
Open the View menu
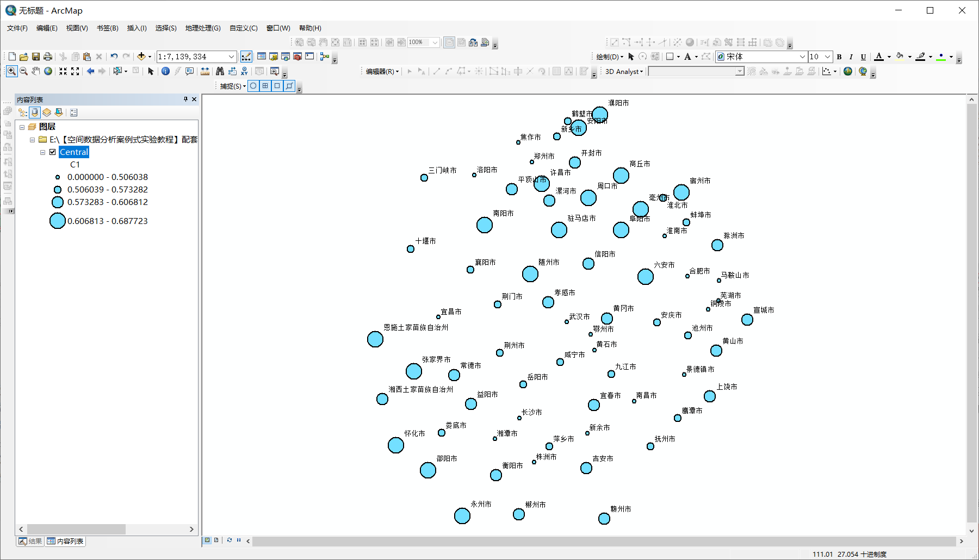77,28
